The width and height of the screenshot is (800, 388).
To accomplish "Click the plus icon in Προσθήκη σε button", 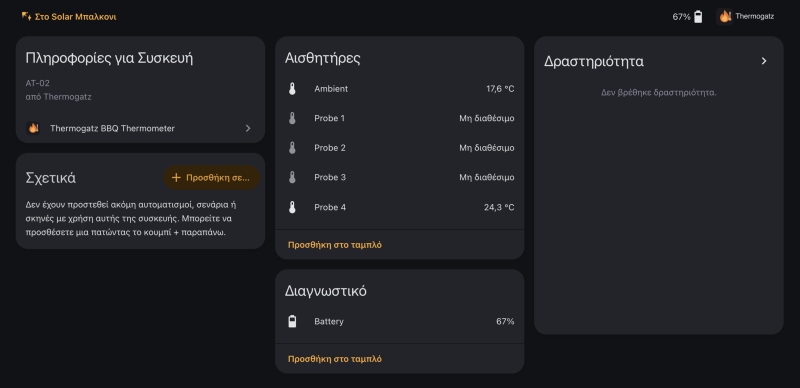I will pos(176,178).
